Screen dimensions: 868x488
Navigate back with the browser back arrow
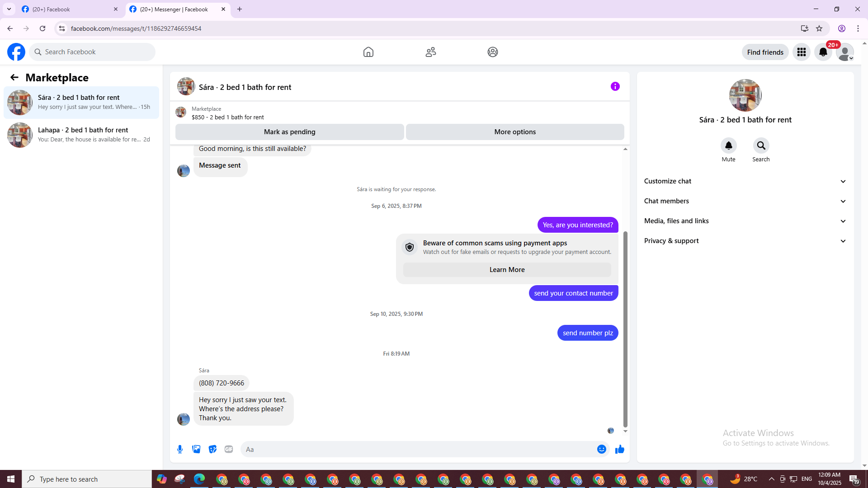point(10,28)
